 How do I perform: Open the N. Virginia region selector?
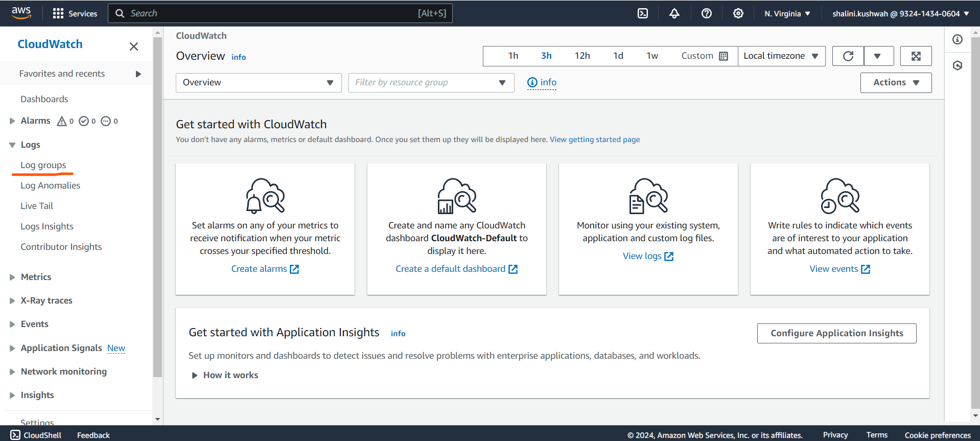click(x=787, y=14)
